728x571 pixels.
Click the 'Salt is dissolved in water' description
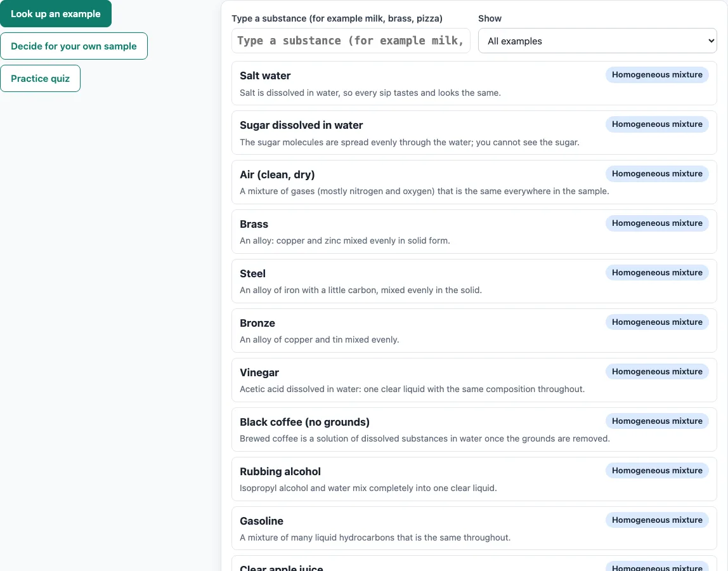coord(370,93)
